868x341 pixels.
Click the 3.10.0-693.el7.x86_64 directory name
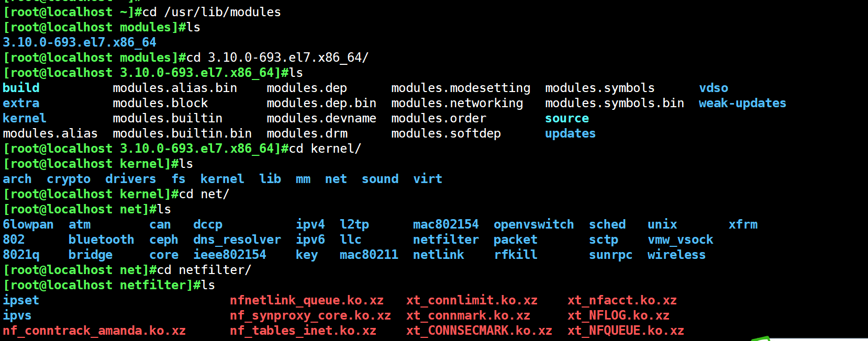80,42
